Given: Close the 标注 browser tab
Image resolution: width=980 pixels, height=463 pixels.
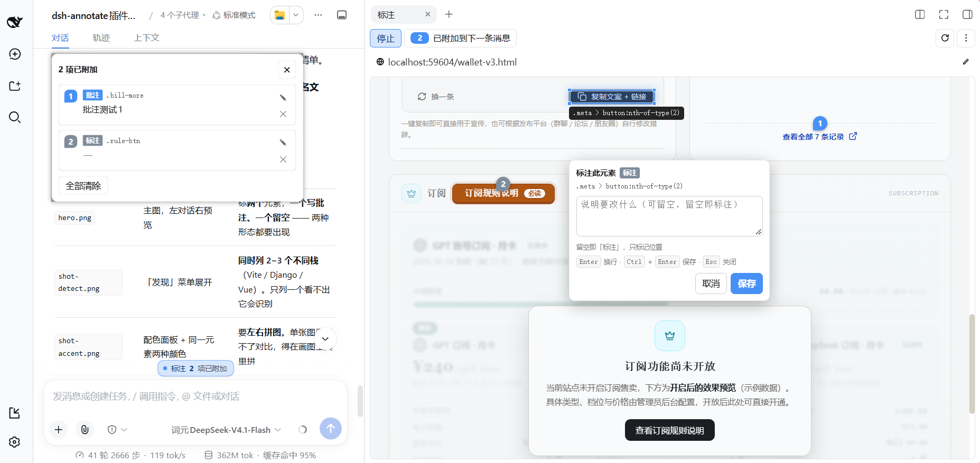Looking at the screenshot, I should 427,14.
